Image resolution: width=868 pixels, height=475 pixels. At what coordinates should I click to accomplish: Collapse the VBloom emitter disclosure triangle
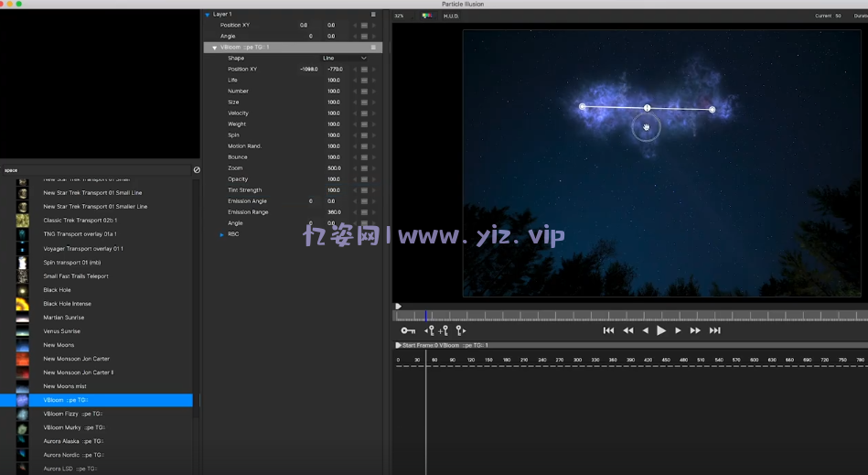(x=215, y=48)
